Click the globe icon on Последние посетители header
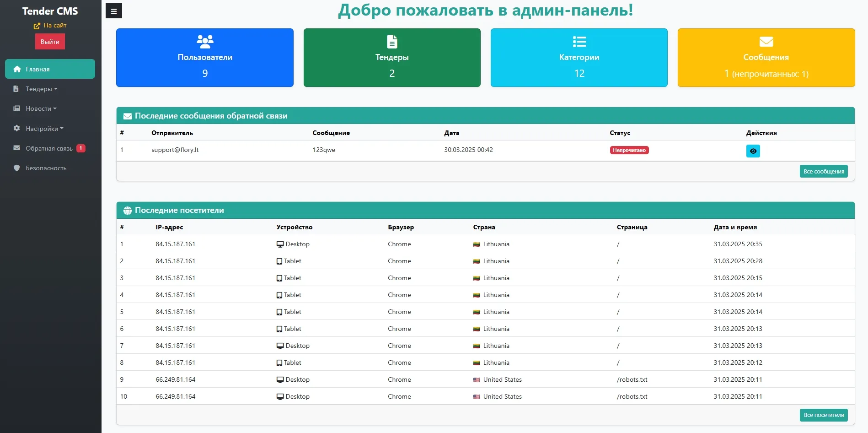 [127, 210]
